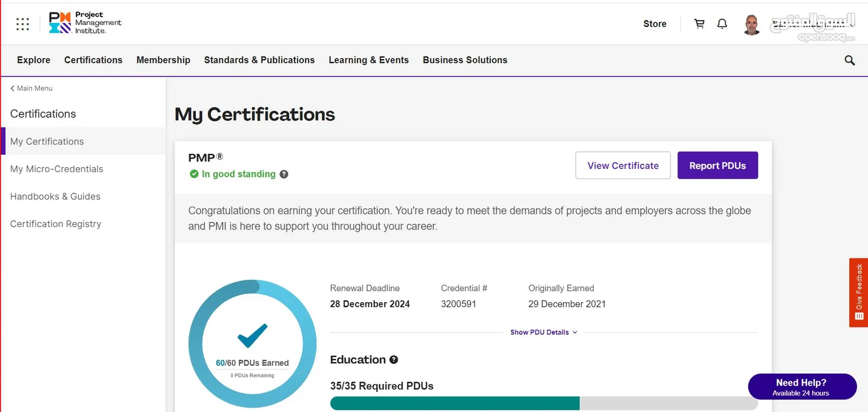The height and width of the screenshot is (412, 868).
Task: Open the Learning & Events menu
Action: point(369,60)
